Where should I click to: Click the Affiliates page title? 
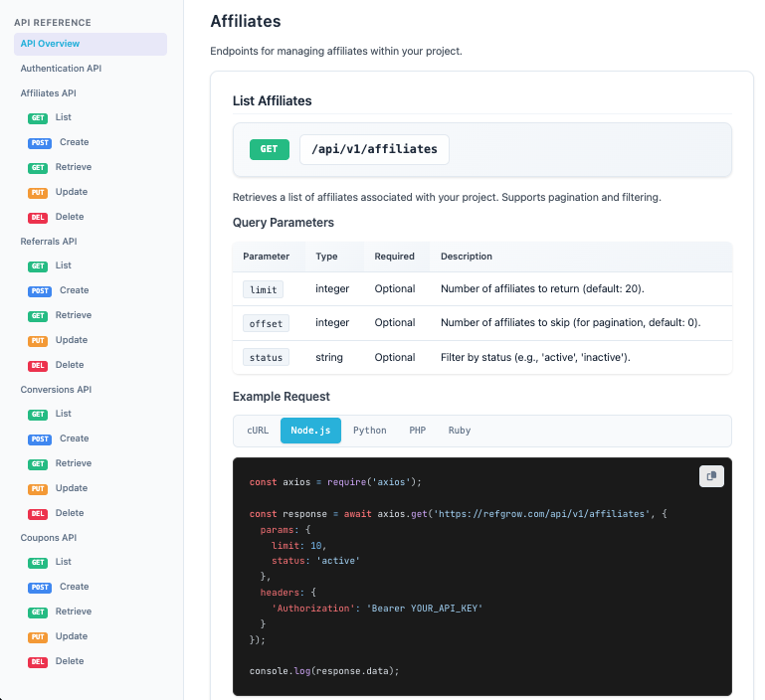pyautogui.click(x=246, y=22)
